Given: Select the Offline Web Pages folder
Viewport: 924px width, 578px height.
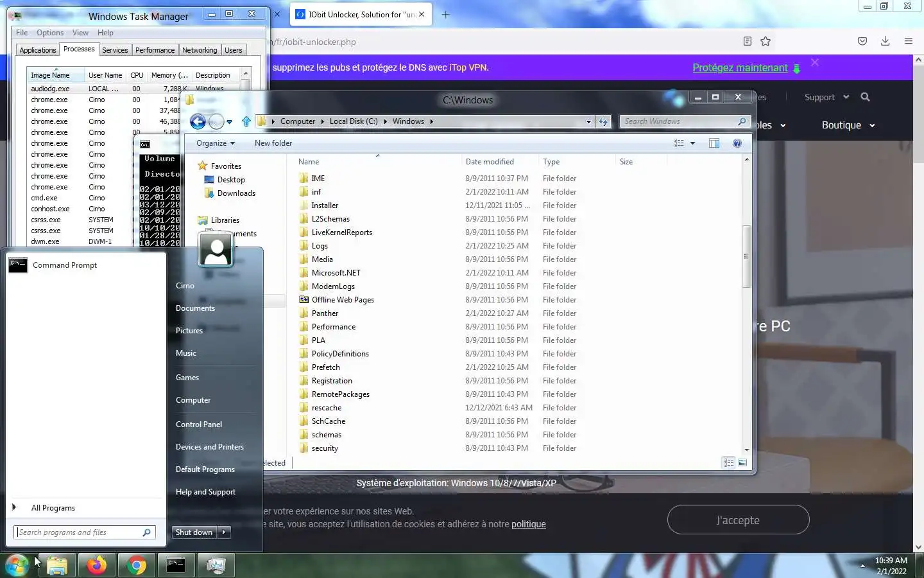Looking at the screenshot, I should point(343,300).
